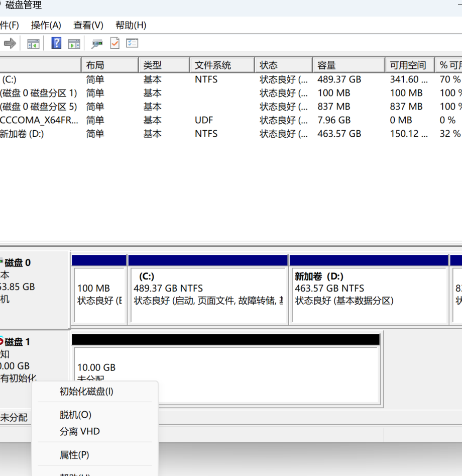Click the forward arrow toolbar icon
The width and height of the screenshot is (462, 476).
pos(10,44)
